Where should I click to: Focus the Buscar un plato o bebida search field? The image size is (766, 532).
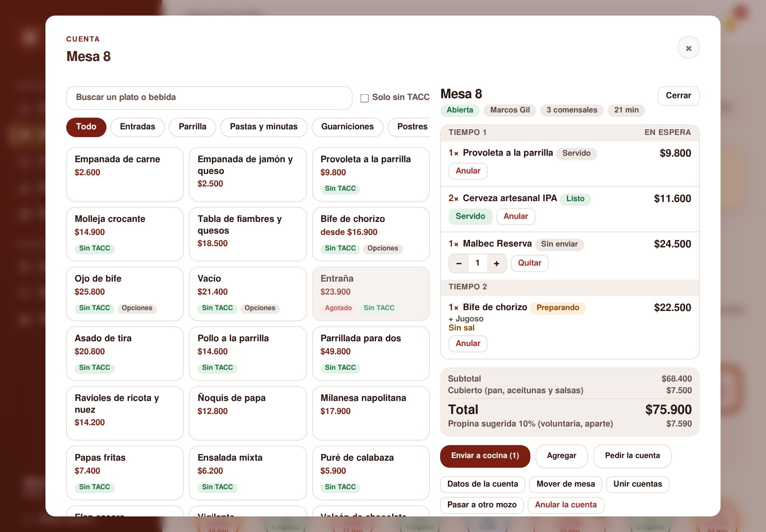point(209,98)
